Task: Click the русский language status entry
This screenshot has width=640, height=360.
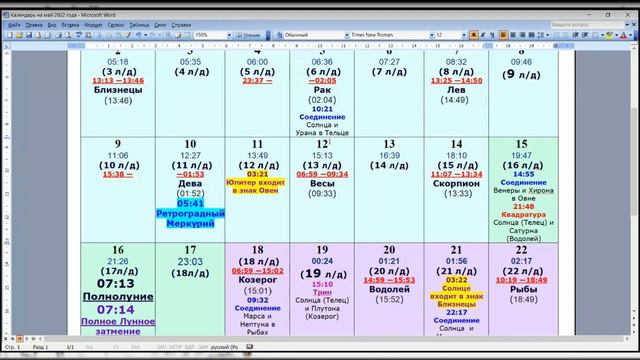Action: click(224, 347)
